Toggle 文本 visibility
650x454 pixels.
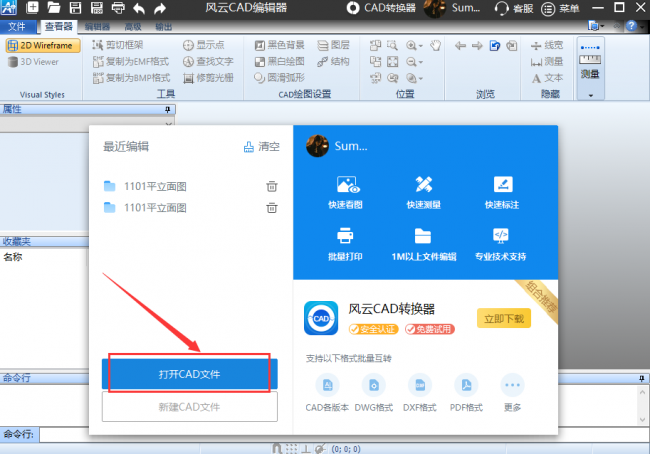tap(547, 78)
